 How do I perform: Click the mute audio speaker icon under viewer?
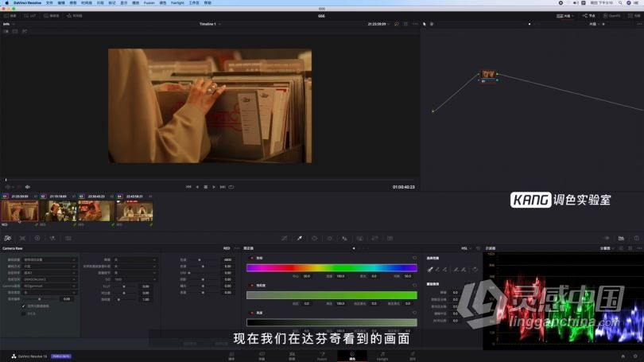[x=28, y=187]
